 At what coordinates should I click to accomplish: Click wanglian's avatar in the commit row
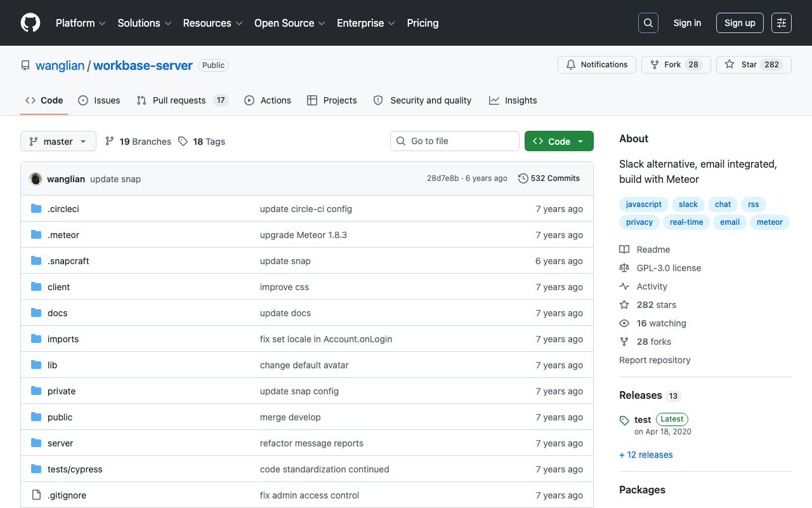coord(36,179)
